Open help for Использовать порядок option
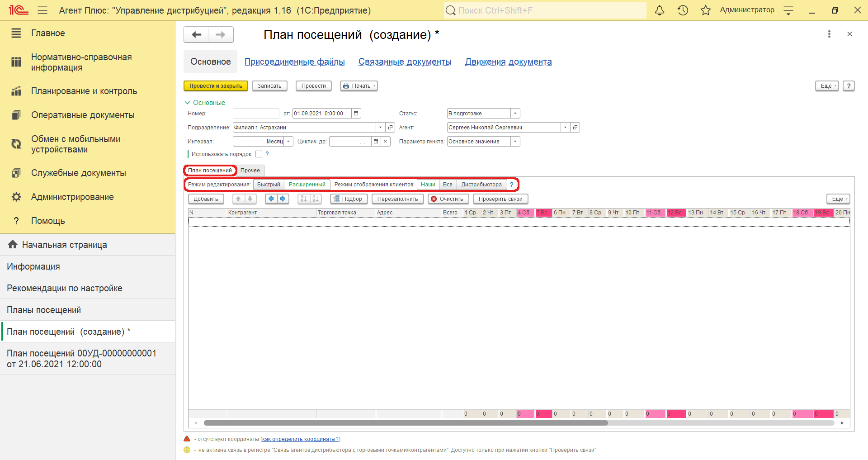868x460 pixels. pos(267,154)
